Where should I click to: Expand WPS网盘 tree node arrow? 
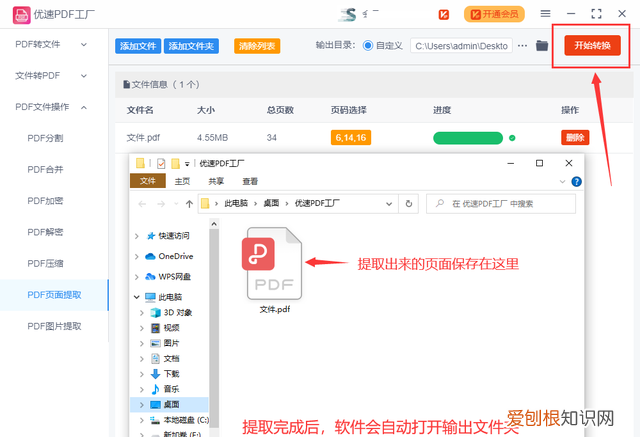[137, 277]
